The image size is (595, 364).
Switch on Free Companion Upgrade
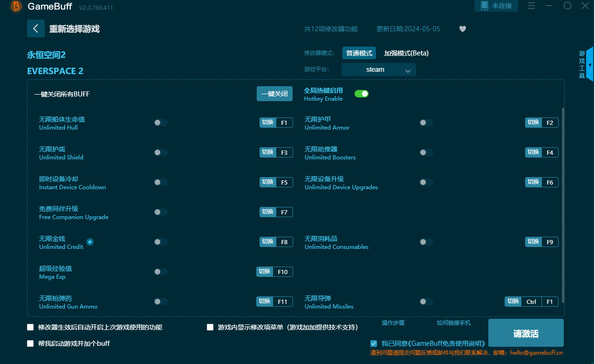coord(161,212)
